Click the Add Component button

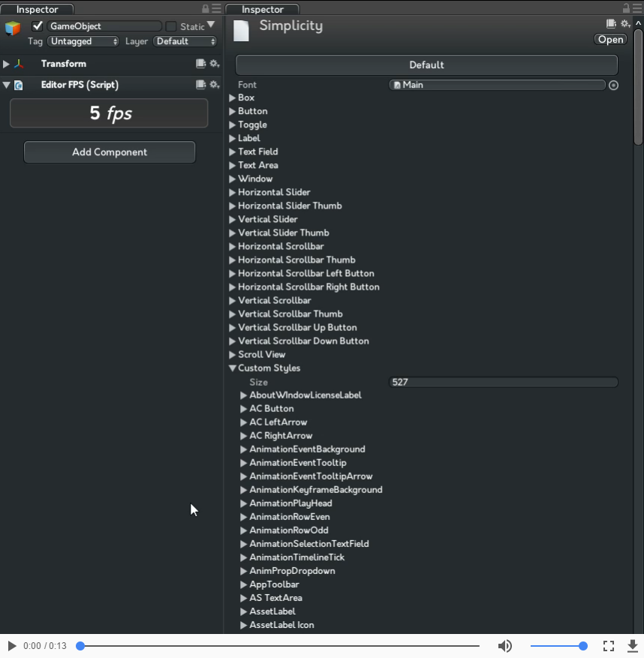(109, 152)
